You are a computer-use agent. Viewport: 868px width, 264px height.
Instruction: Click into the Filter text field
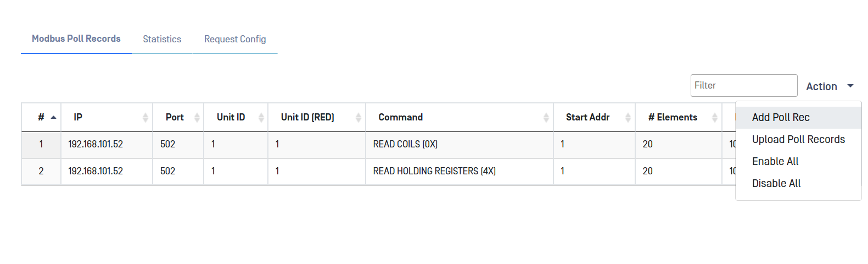click(743, 85)
